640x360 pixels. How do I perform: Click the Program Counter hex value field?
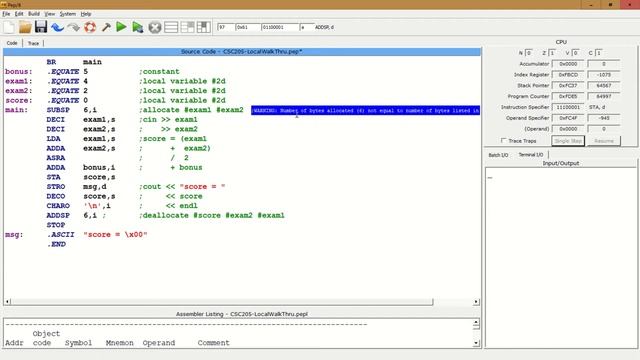pyautogui.click(x=568, y=96)
